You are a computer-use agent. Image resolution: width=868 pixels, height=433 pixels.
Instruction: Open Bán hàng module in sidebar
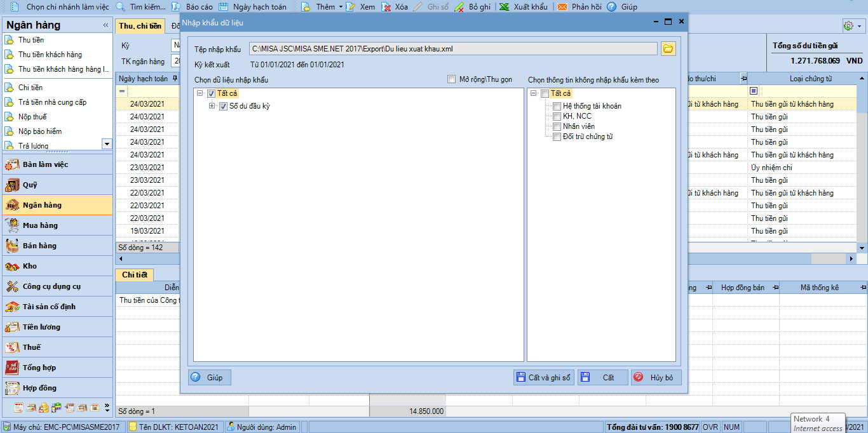[x=57, y=246]
